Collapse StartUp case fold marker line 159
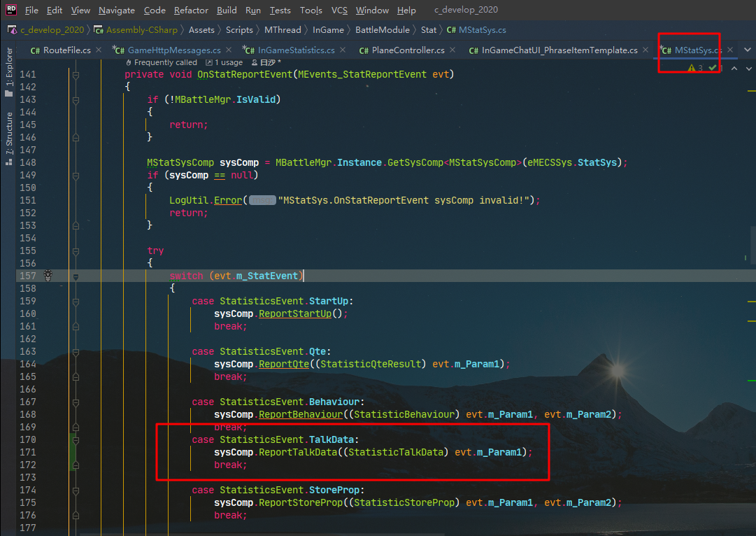This screenshot has height=536, width=756. 76,302
